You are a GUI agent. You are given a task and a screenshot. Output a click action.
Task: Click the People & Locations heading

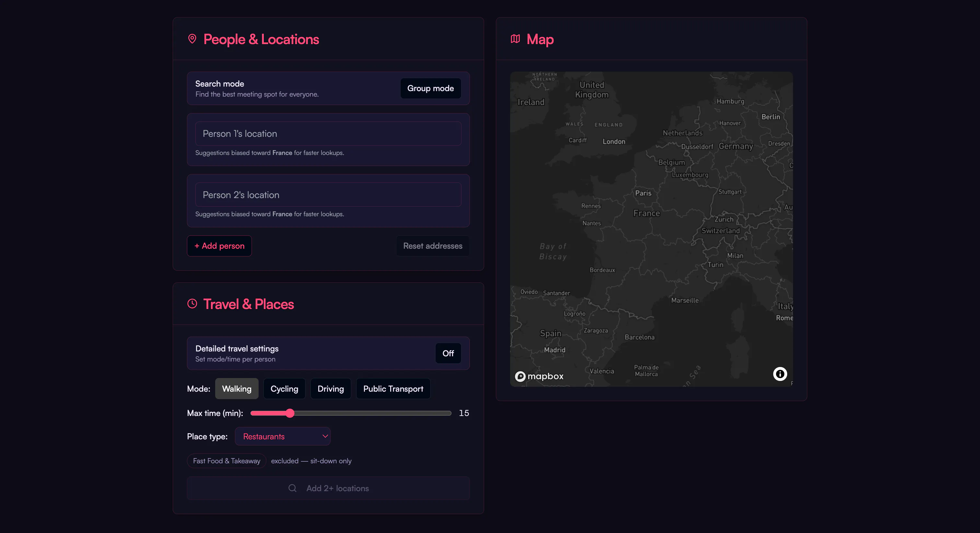click(x=261, y=39)
